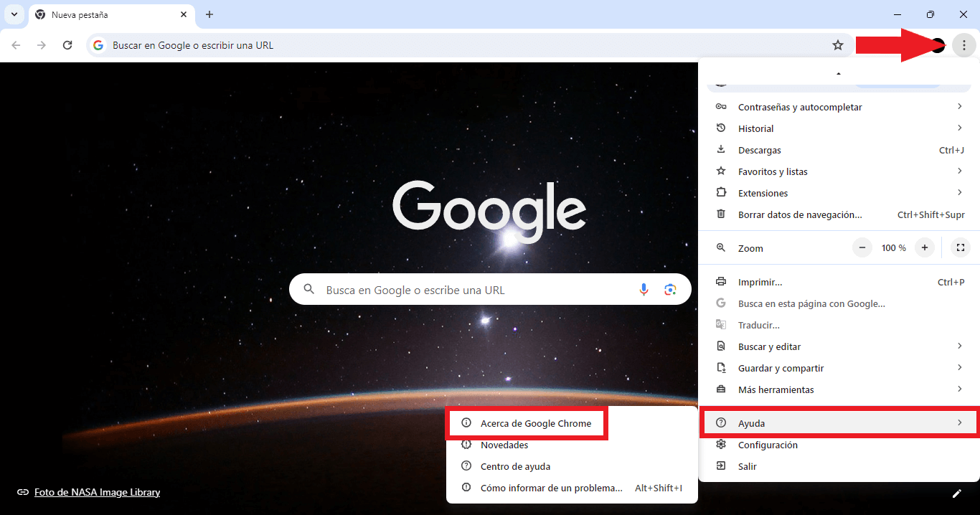
Task: Select Salir to exit Chrome
Action: (x=839, y=466)
